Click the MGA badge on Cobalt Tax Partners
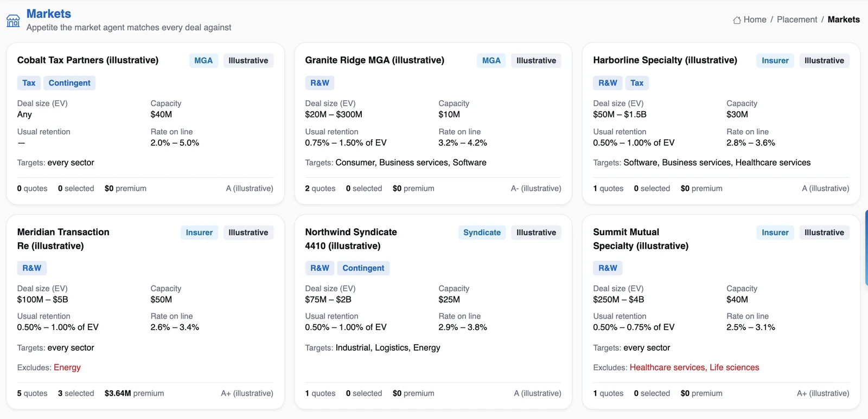Image resolution: width=868 pixels, height=419 pixels. 203,61
